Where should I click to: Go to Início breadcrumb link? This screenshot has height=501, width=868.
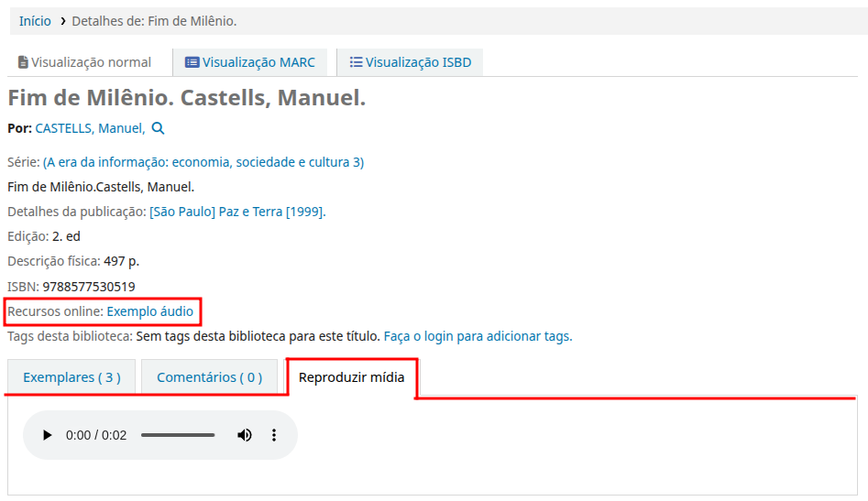35,20
